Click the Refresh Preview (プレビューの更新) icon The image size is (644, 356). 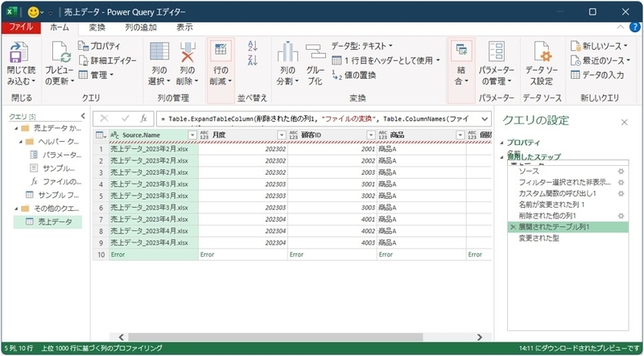61,52
